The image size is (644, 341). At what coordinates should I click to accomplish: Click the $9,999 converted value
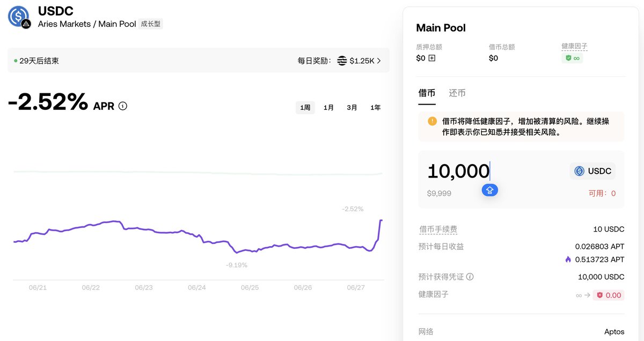click(x=439, y=193)
